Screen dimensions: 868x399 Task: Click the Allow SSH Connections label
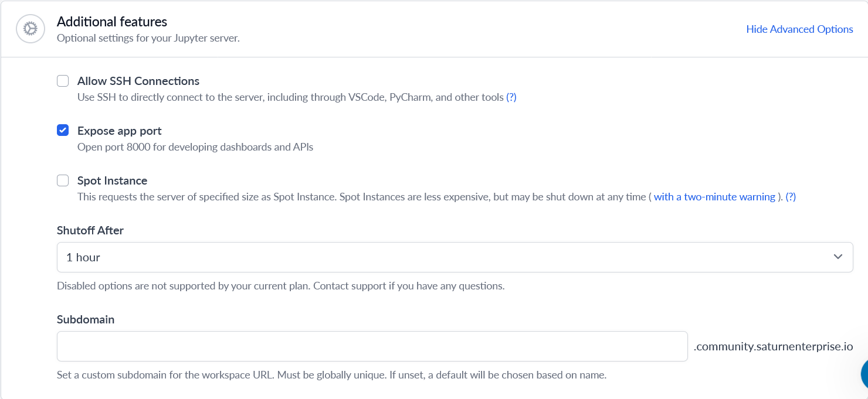click(x=138, y=81)
